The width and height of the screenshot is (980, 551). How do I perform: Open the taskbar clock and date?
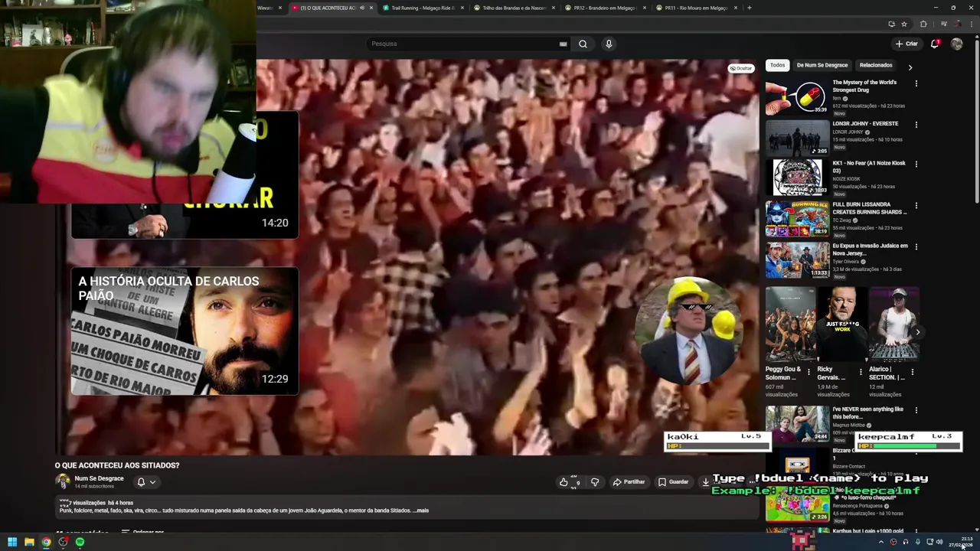[x=961, y=542]
